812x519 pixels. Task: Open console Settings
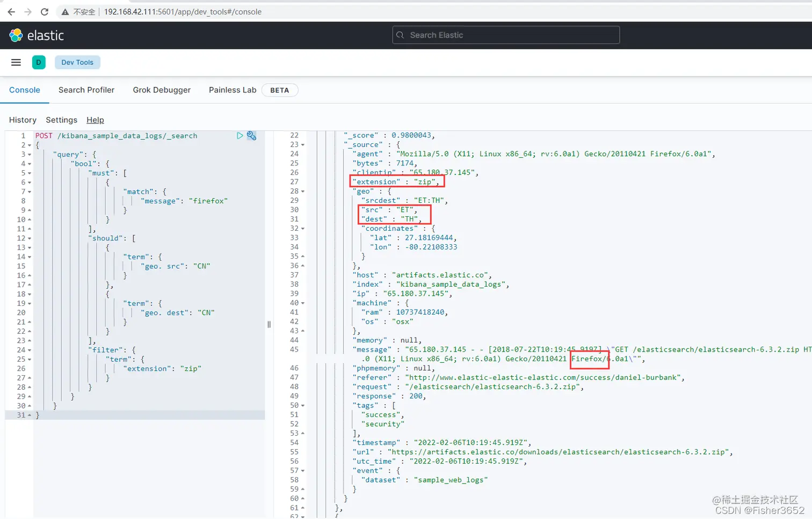[61, 120]
